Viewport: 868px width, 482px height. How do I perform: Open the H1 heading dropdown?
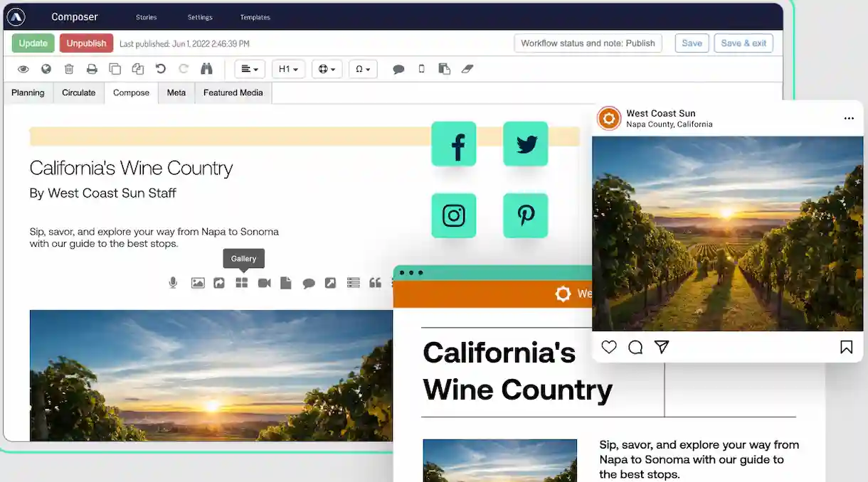click(x=288, y=69)
